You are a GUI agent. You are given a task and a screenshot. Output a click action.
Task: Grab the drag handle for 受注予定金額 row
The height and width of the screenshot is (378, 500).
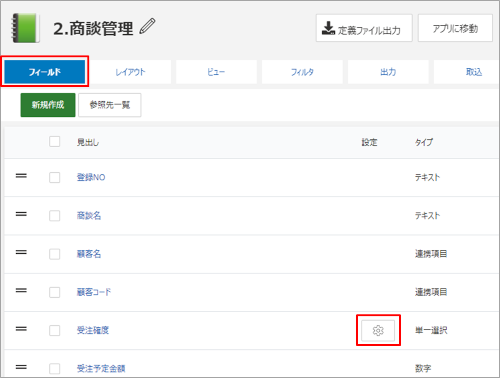point(21,367)
